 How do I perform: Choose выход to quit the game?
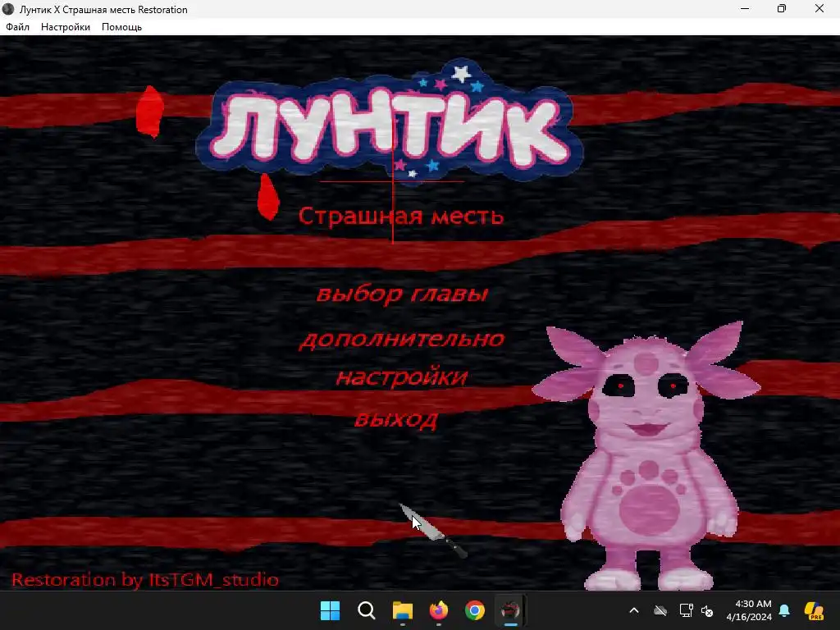[396, 418]
